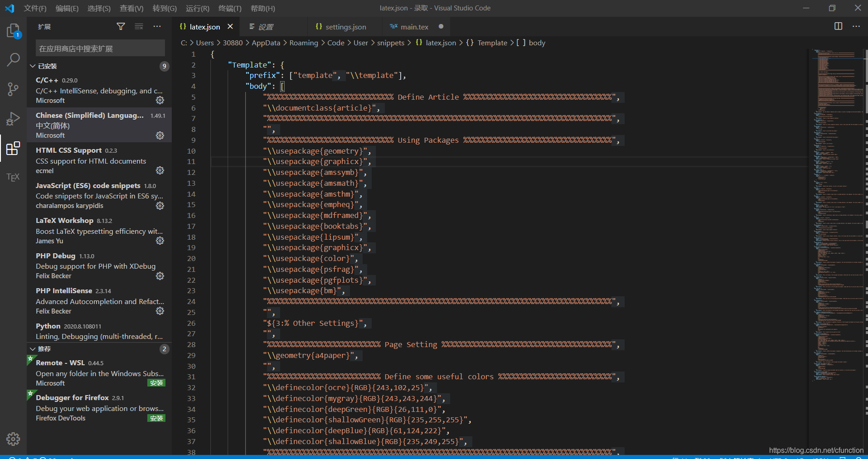Click the "prefix" key on line 3

[263, 75]
